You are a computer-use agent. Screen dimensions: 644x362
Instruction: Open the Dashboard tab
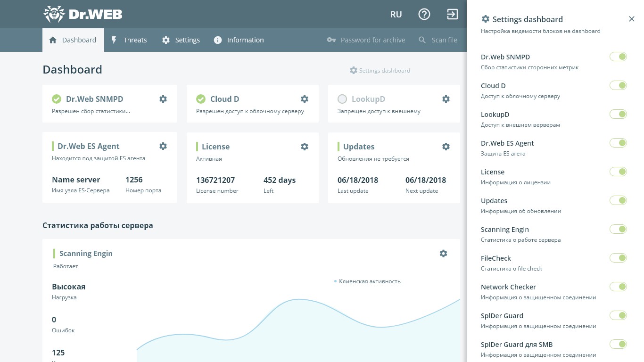(73, 40)
